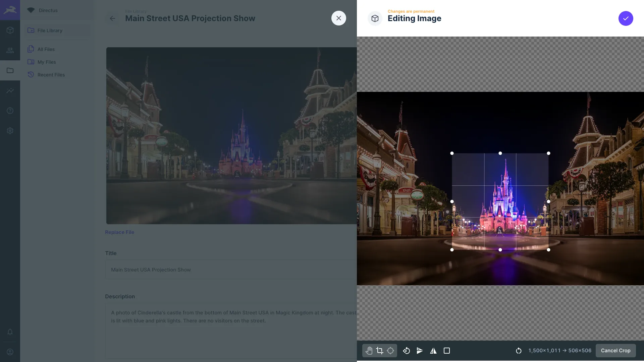Open the User Directory module
This screenshot has height=362, width=644.
pyautogui.click(x=10, y=50)
